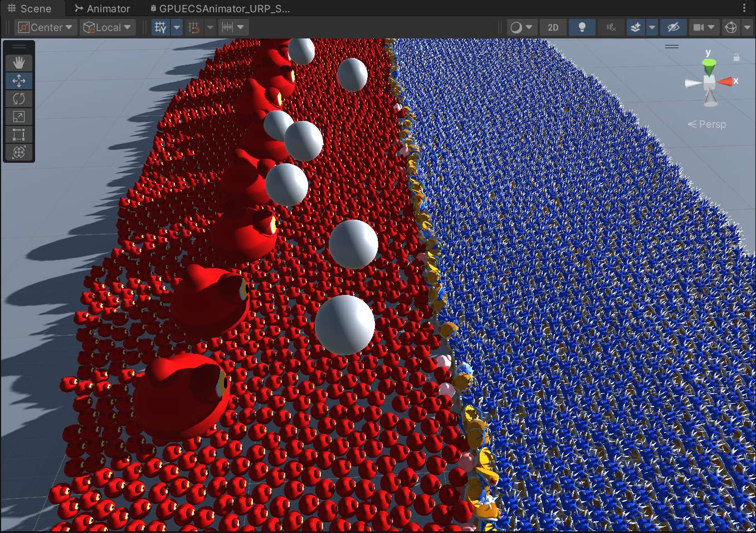Switch to the Animator tab
Screen dimensions: 756x533
pos(103,8)
